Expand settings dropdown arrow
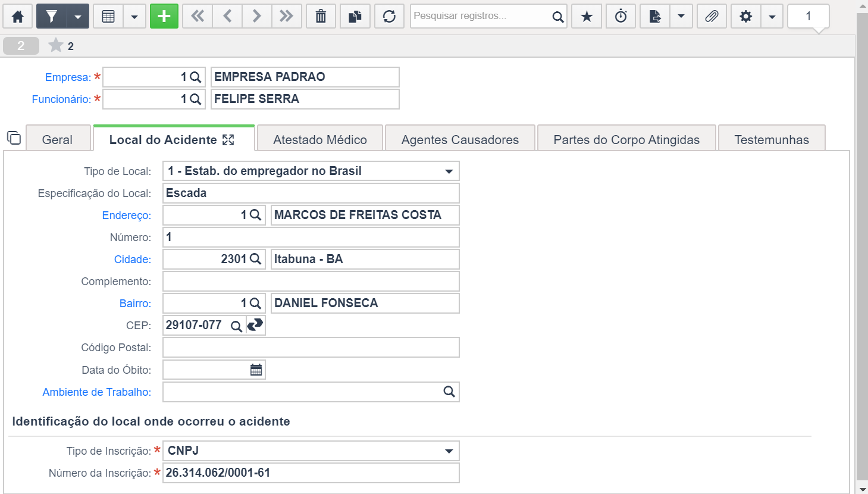 pos(772,16)
